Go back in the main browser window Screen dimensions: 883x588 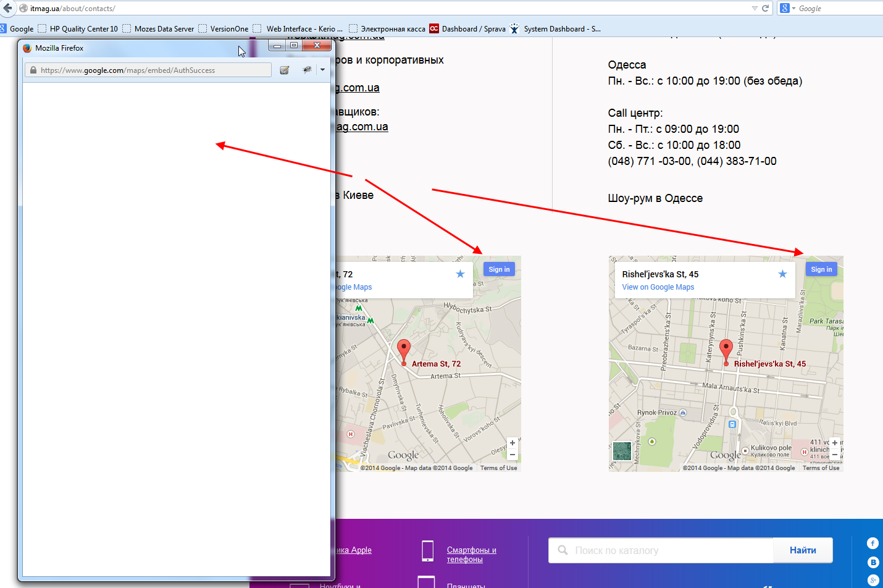pos(7,8)
